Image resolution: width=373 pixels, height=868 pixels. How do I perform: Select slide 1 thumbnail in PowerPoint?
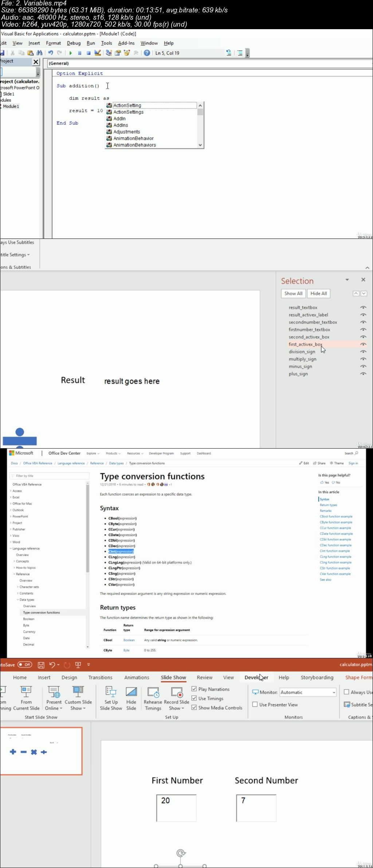pos(41,751)
